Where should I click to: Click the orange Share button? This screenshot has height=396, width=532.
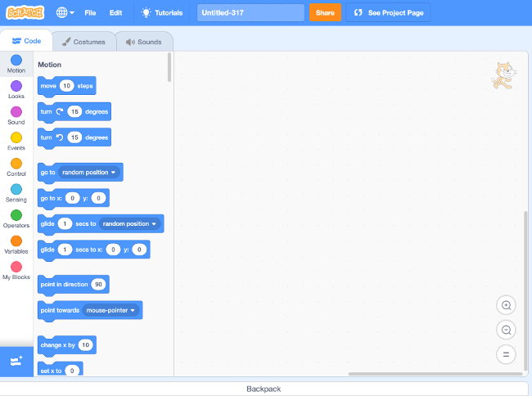click(x=325, y=13)
